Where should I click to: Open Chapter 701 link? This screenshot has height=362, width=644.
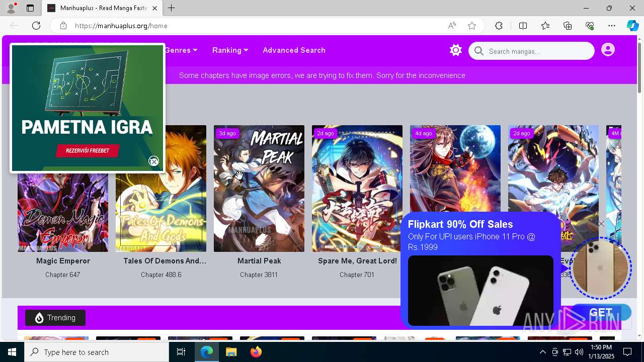[357, 275]
